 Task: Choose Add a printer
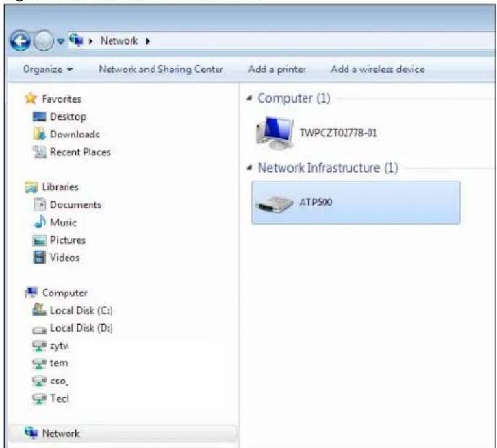[277, 69]
